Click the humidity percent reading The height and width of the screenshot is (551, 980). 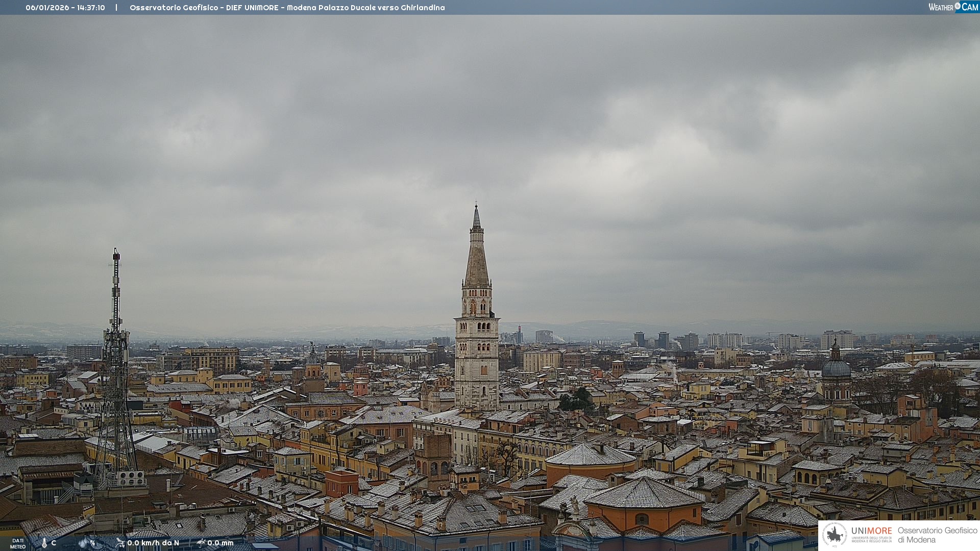(x=92, y=543)
